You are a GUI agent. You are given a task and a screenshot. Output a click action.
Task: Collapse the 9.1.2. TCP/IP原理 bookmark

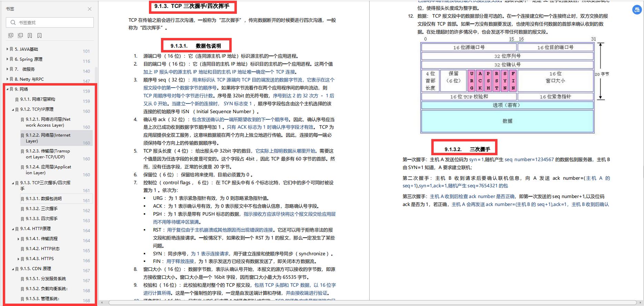[13, 109]
